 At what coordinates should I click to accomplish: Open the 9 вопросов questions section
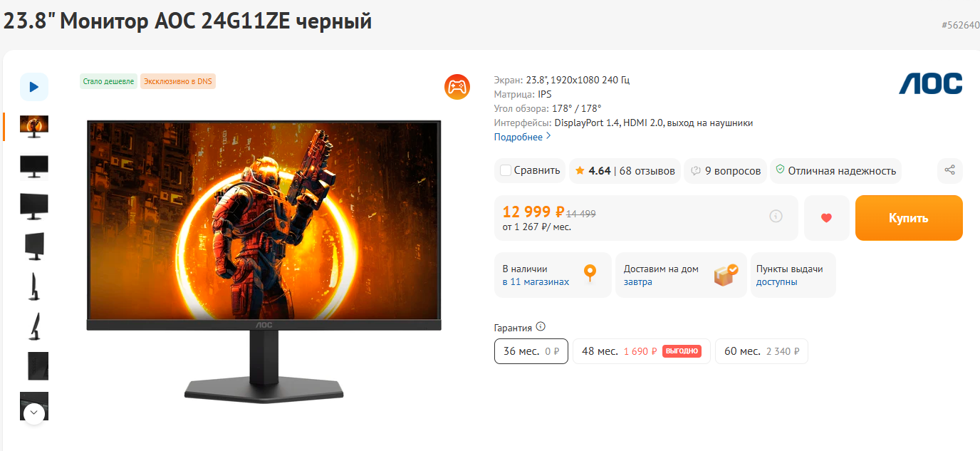pos(733,171)
